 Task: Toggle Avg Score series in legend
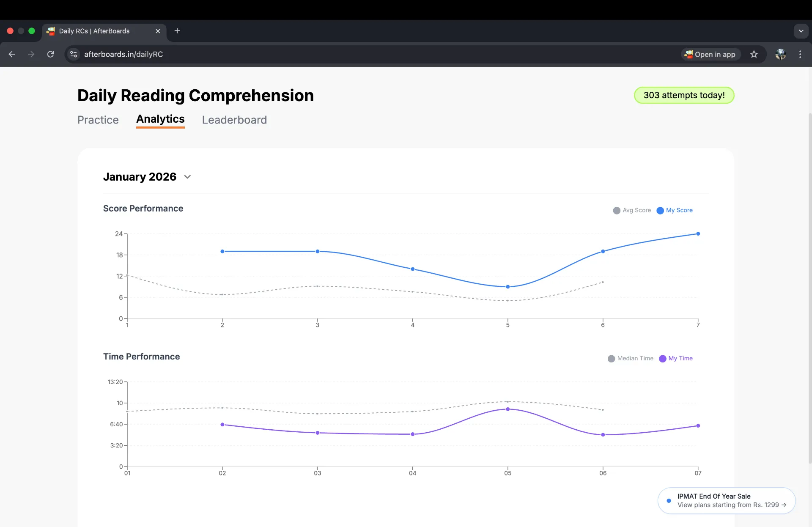tap(632, 210)
